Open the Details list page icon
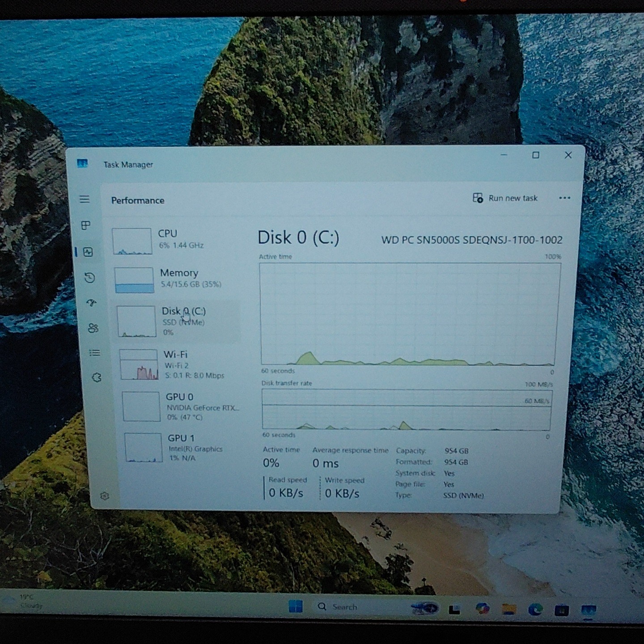644x644 pixels. 94,353
